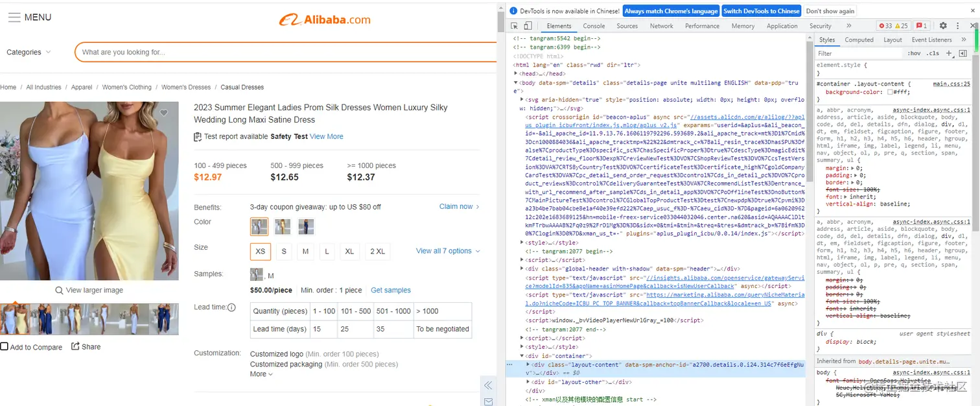980x406 pixels.
Task: Click the Share icon below thumbnails
Action: [x=75, y=346]
